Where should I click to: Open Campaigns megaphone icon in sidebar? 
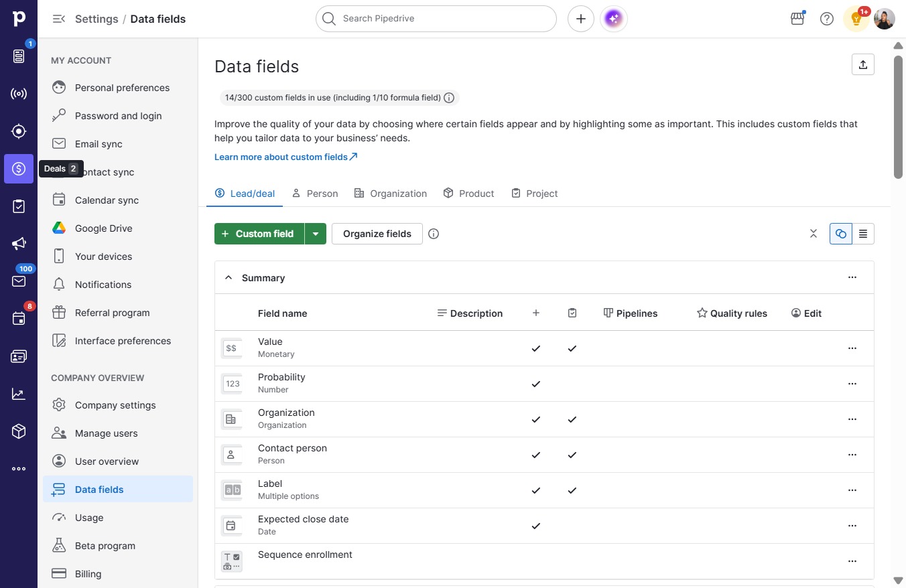[x=19, y=244]
